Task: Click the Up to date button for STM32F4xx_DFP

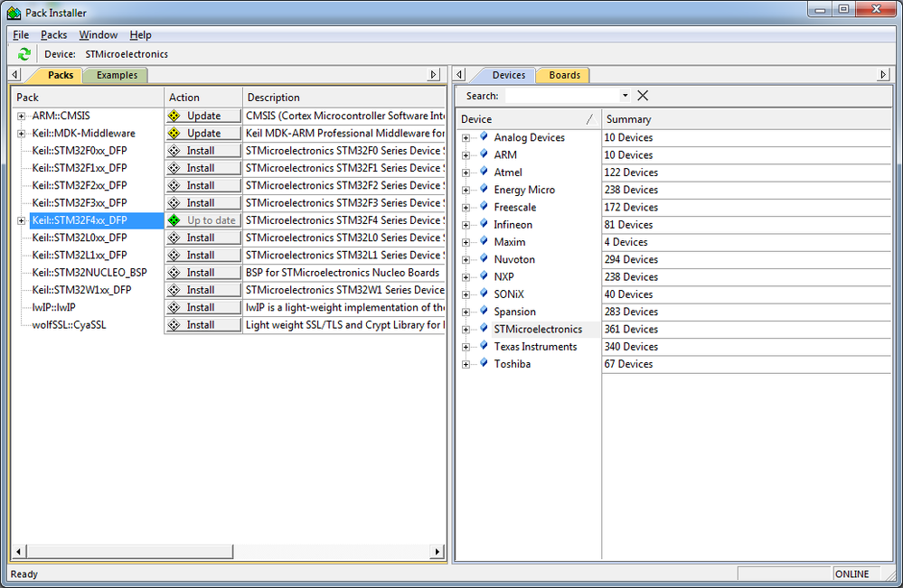Action: (202, 219)
